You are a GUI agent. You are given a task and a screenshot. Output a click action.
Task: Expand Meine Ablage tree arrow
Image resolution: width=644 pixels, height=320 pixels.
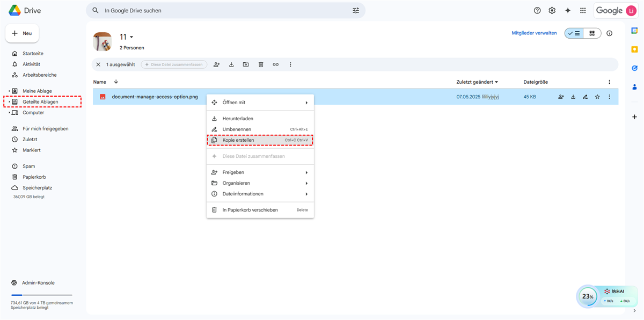(x=9, y=91)
